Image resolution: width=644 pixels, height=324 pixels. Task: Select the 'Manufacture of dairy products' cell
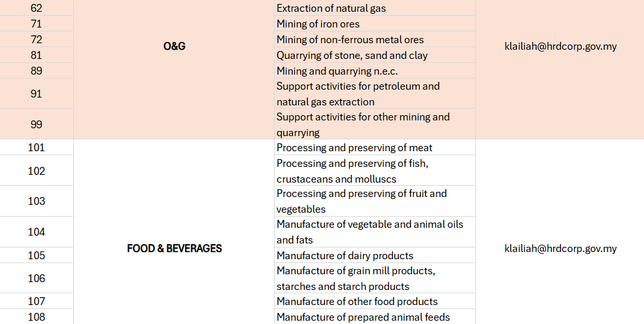345,255
